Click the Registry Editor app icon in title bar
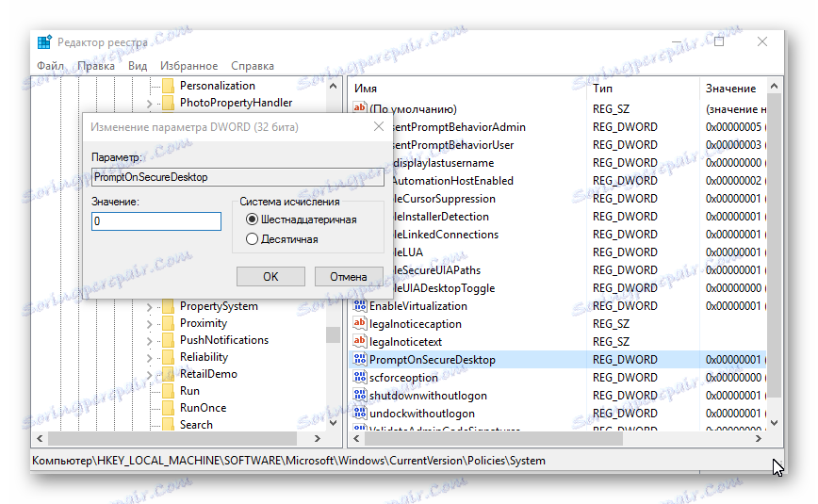818x504 pixels. [44, 41]
